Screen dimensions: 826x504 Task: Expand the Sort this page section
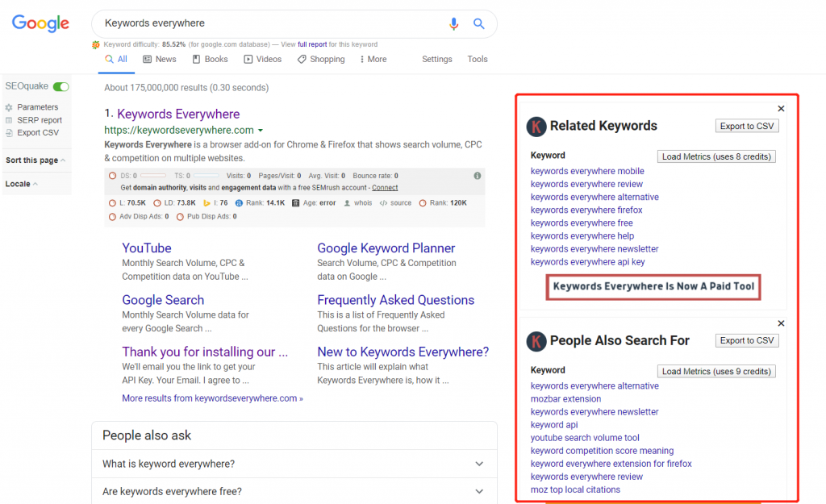[x=35, y=160]
